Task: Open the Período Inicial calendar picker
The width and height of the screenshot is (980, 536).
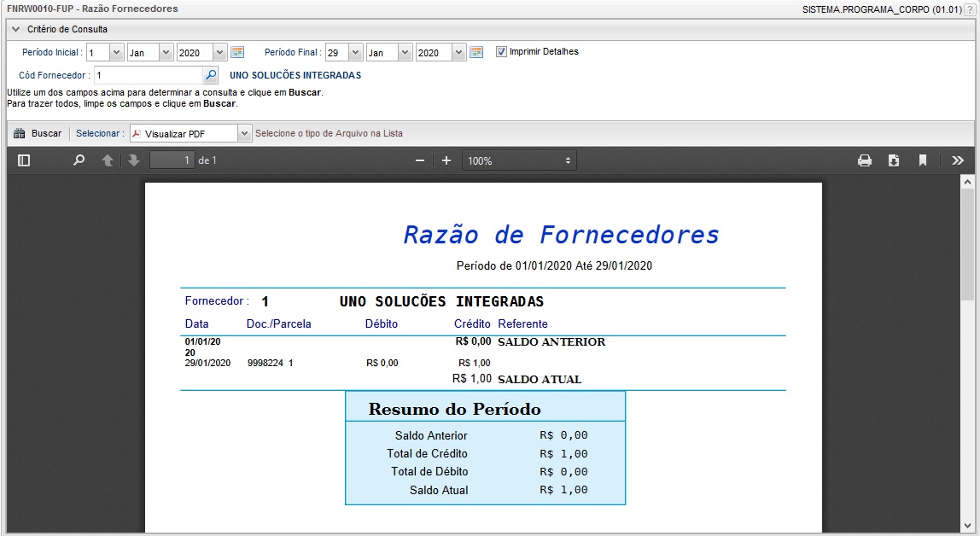Action: click(x=236, y=52)
